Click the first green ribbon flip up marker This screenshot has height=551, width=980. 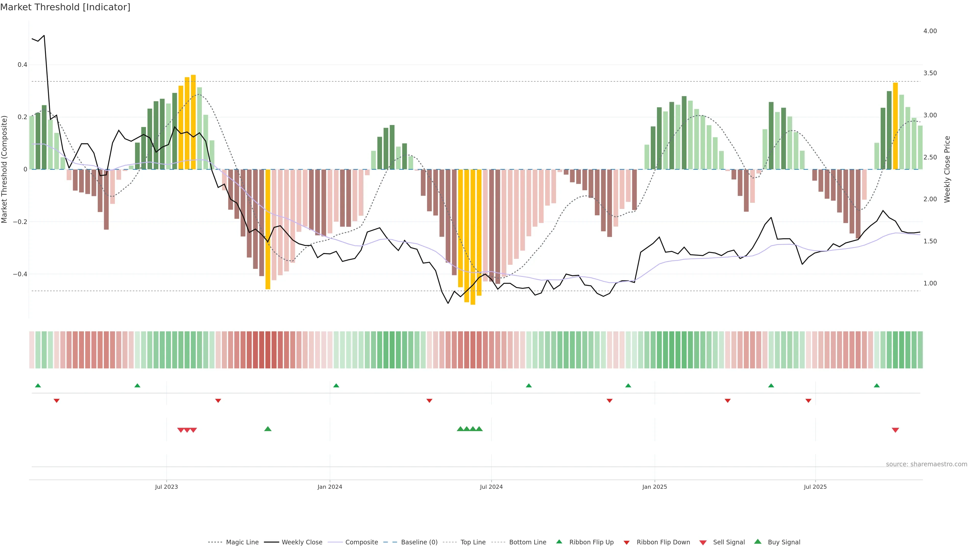(38, 386)
